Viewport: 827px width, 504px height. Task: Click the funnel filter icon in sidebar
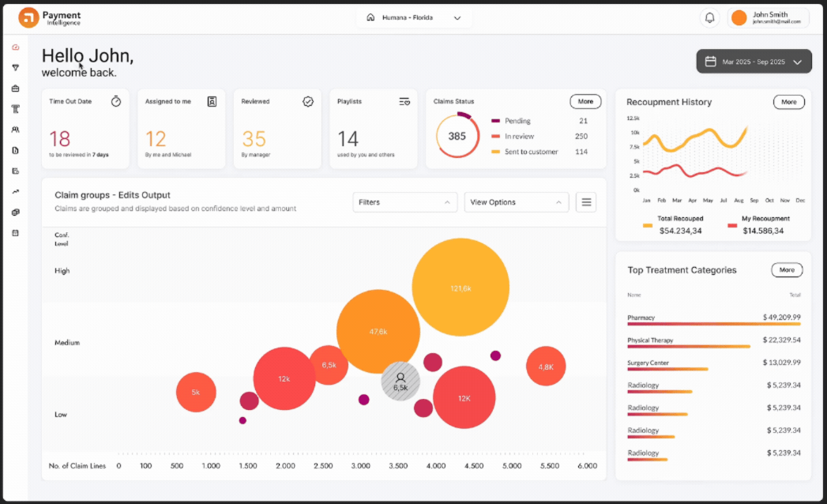15,68
